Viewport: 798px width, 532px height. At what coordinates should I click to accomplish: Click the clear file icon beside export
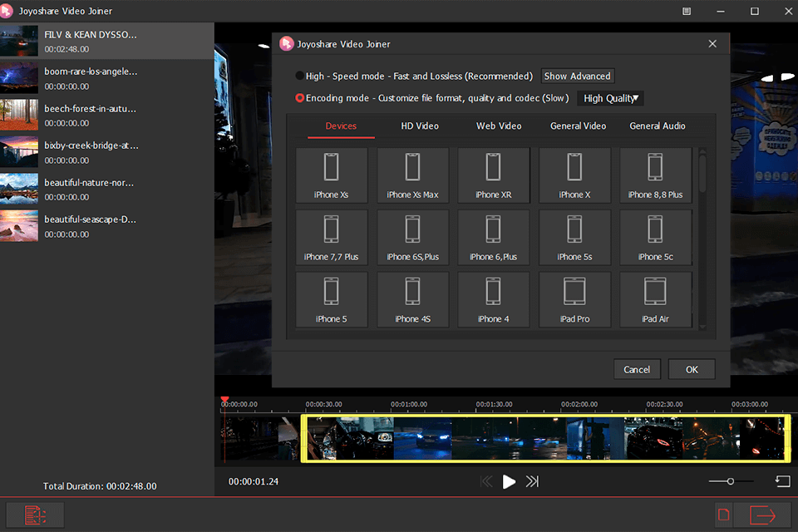725,515
